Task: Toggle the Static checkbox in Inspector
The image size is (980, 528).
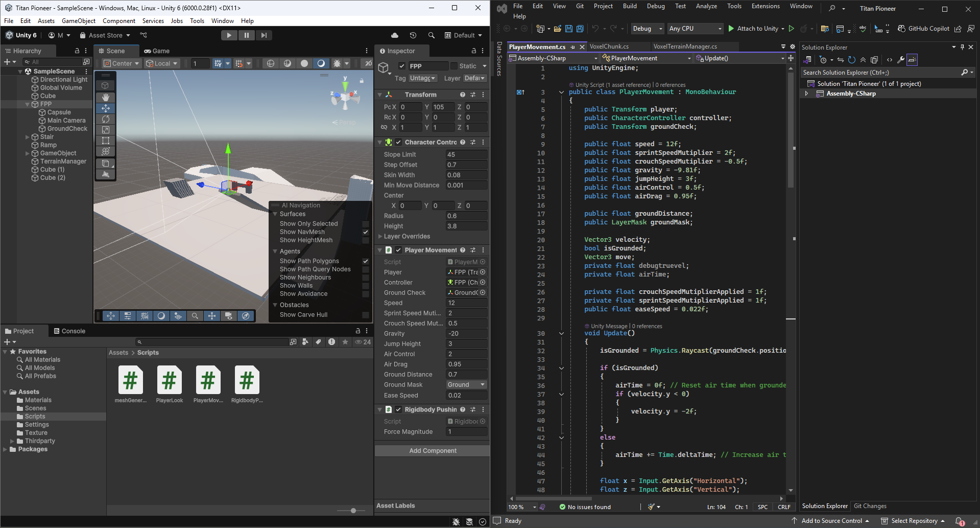Action: click(x=453, y=66)
